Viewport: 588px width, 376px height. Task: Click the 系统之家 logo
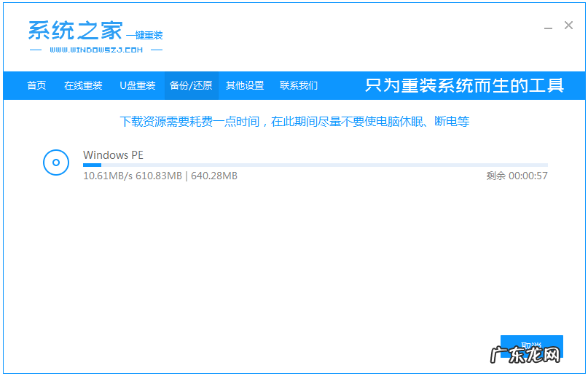coord(75,31)
